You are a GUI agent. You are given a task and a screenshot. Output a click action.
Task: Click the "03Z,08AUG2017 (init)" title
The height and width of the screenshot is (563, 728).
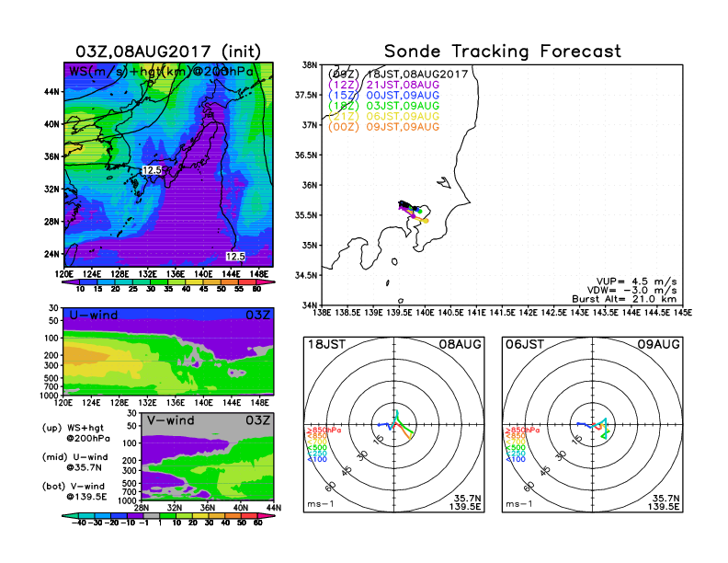coord(168,52)
